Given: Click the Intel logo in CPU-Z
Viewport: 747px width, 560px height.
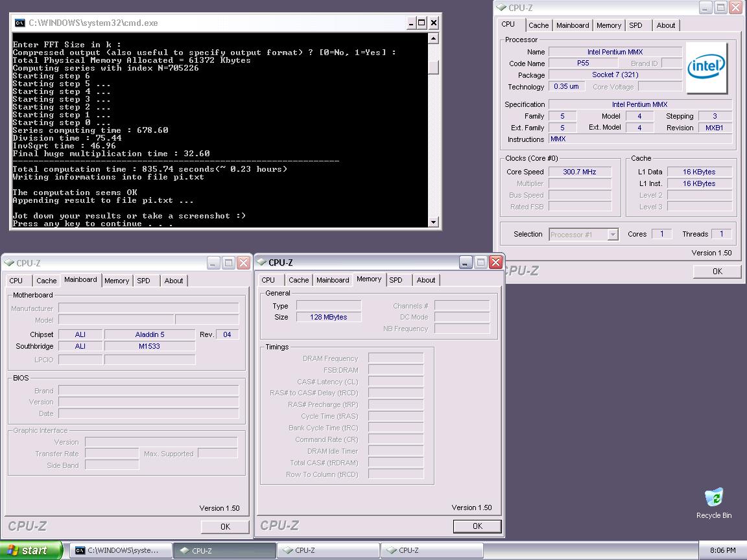Looking at the screenshot, I should 706,67.
